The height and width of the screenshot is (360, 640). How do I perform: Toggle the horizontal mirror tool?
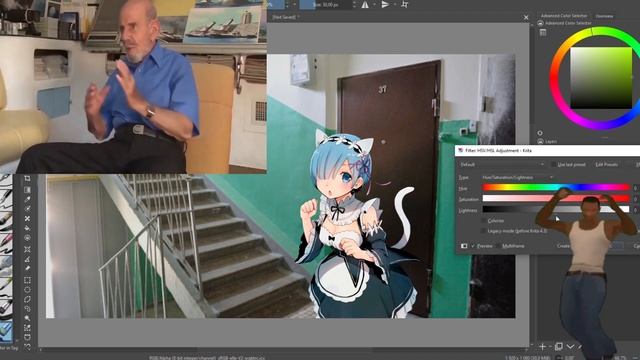[x=365, y=4]
